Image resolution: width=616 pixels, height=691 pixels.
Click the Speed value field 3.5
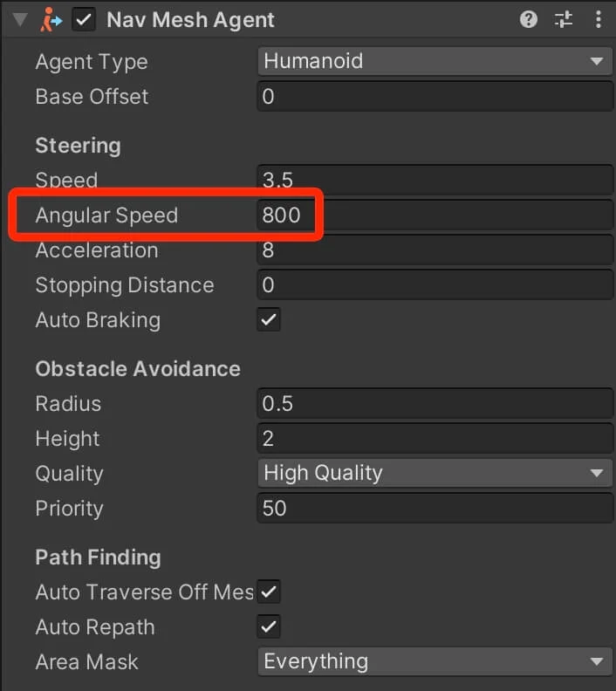[435, 180]
